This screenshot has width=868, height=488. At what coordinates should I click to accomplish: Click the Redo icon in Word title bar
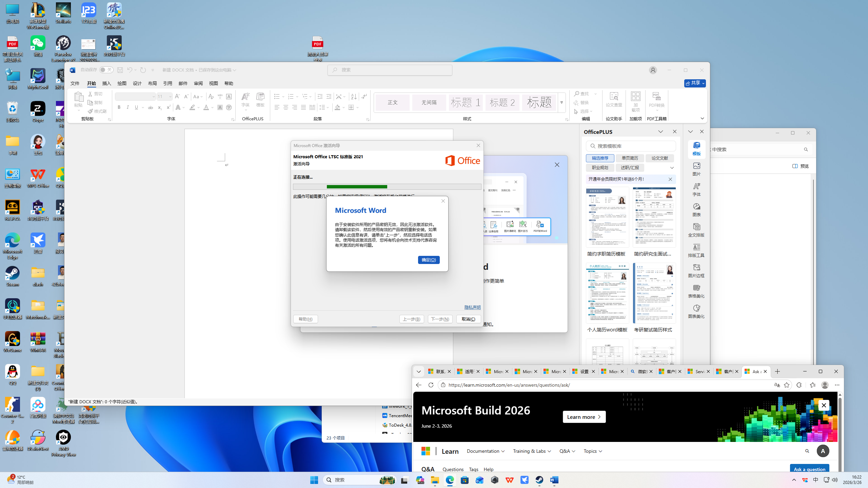pos(143,70)
